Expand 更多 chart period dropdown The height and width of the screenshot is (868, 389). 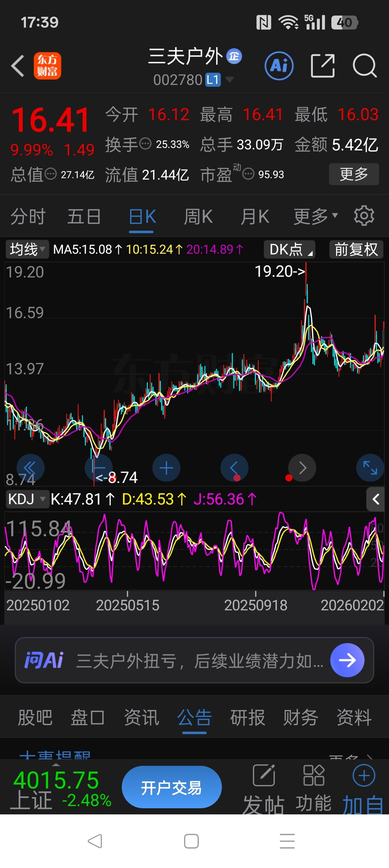click(316, 216)
